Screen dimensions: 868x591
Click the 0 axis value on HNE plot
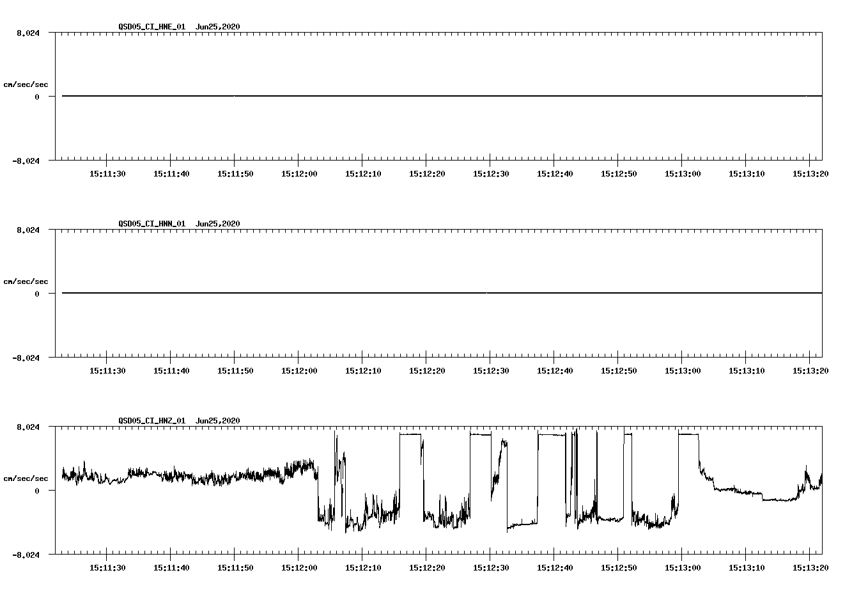coord(37,97)
